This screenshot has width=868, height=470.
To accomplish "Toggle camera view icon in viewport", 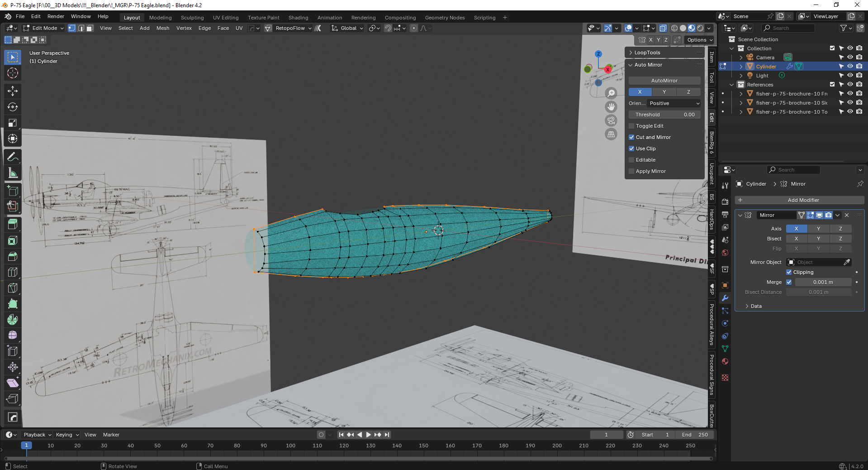I will pyautogui.click(x=611, y=120).
